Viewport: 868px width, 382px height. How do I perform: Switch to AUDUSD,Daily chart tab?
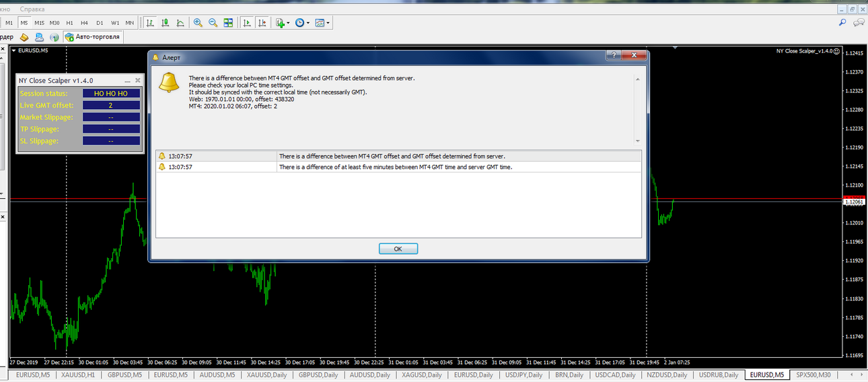(369, 375)
